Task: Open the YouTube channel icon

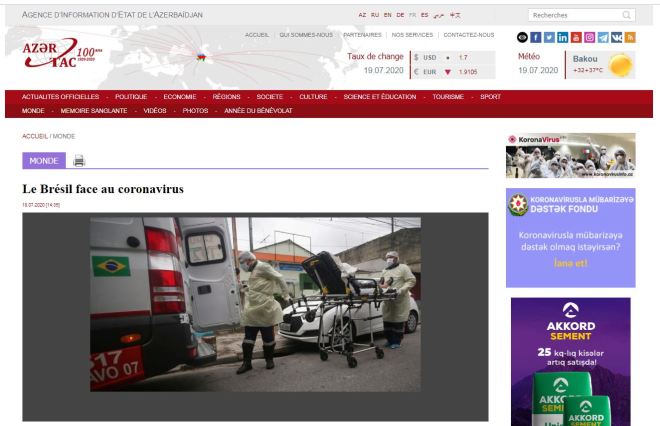Action: click(576, 37)
